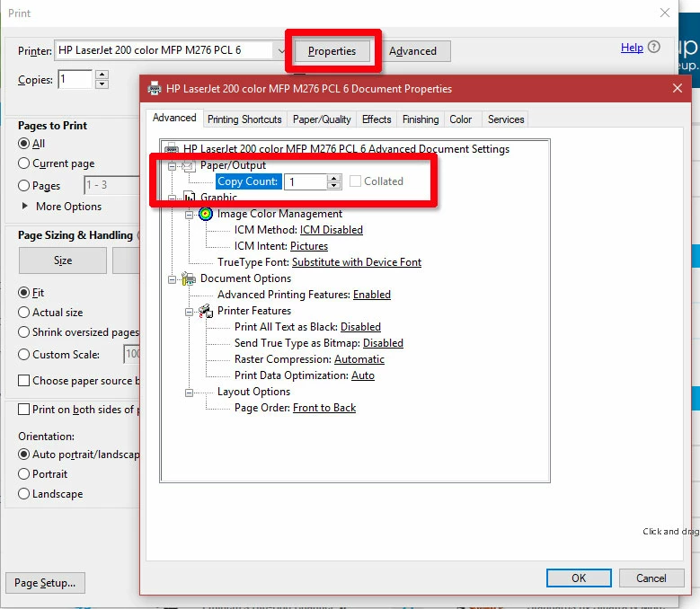Change Advanced Printing Features Enabled value
The width and height of the screenshot is (700, 609).
pos(372,295)
